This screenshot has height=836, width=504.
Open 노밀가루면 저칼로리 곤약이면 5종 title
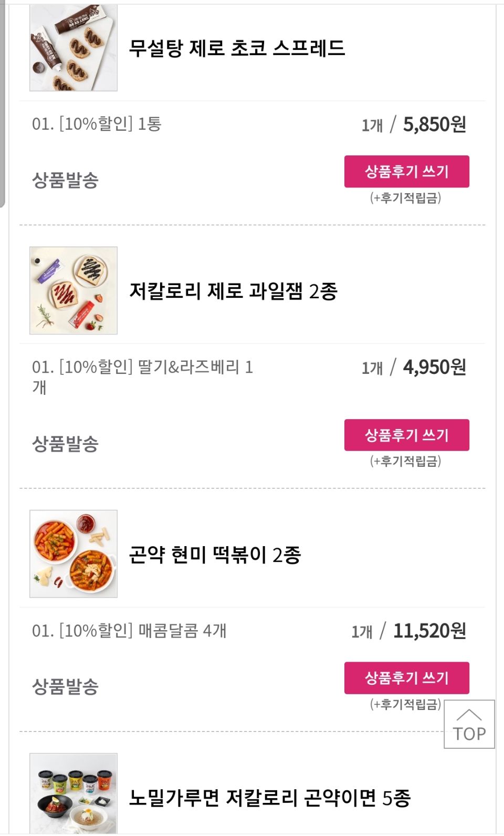click(x=270, y=798)
